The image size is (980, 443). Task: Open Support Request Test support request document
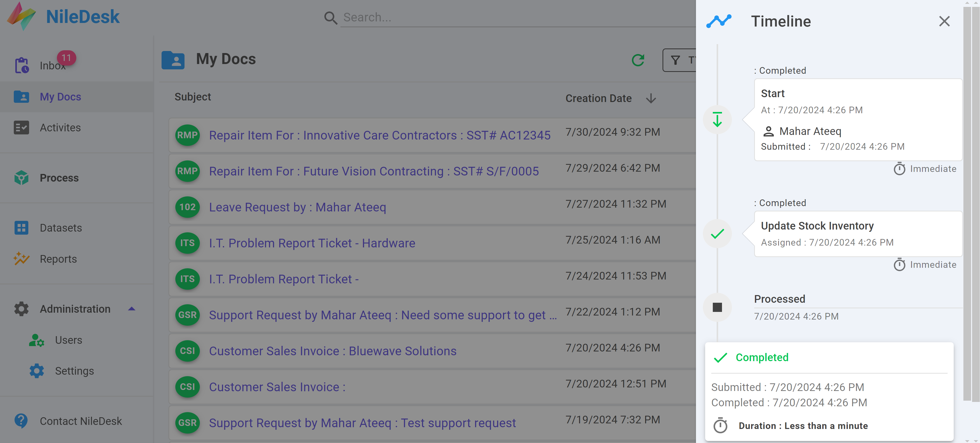point(362,423)
